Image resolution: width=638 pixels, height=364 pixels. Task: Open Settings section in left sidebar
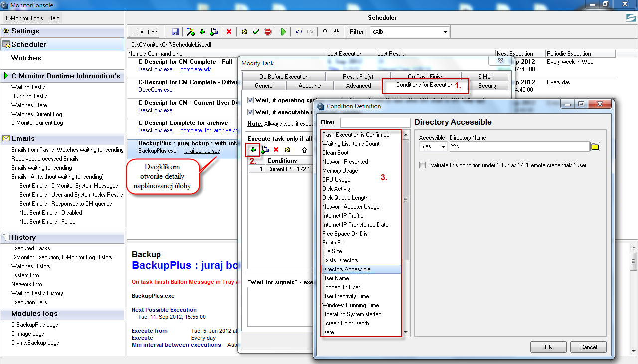pos(62,31)
